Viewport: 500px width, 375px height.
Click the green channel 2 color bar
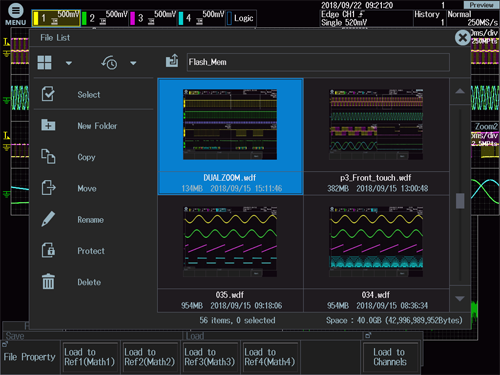point(84,18)
